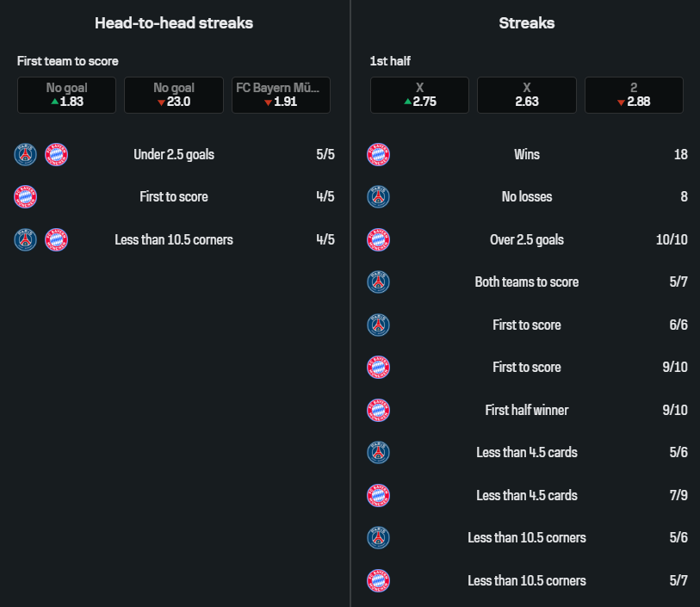This screenshot has height=607, width=700.
Task: Click Bayern logo beside Over 2.5 goals
Action: [x=378, y=239]
